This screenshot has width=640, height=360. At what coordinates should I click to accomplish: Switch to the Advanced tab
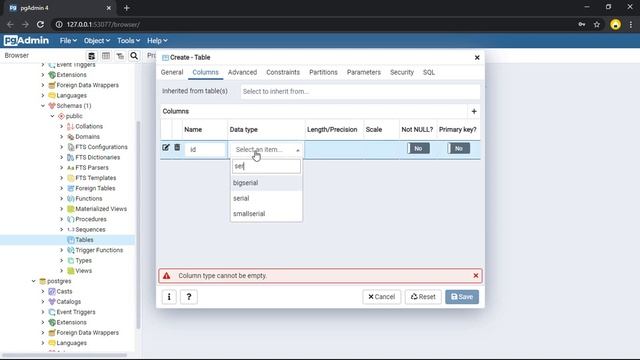[242, 72]
